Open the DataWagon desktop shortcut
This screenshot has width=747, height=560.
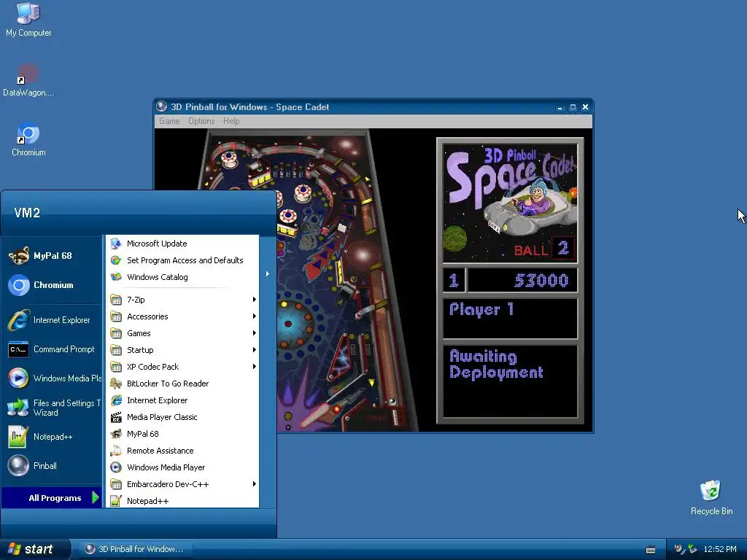coord(28,80)
